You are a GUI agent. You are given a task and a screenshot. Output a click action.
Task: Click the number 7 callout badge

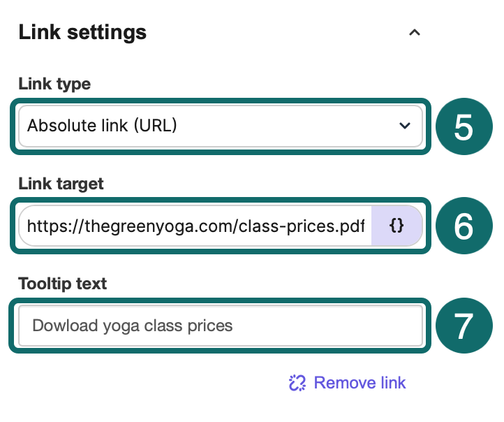pos(464,326)
